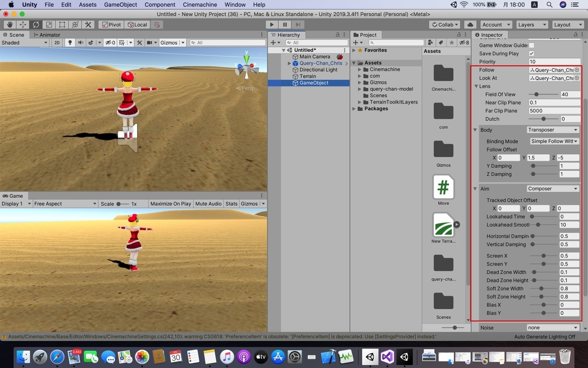Toggle Local handle rotation

coord(137,25)
